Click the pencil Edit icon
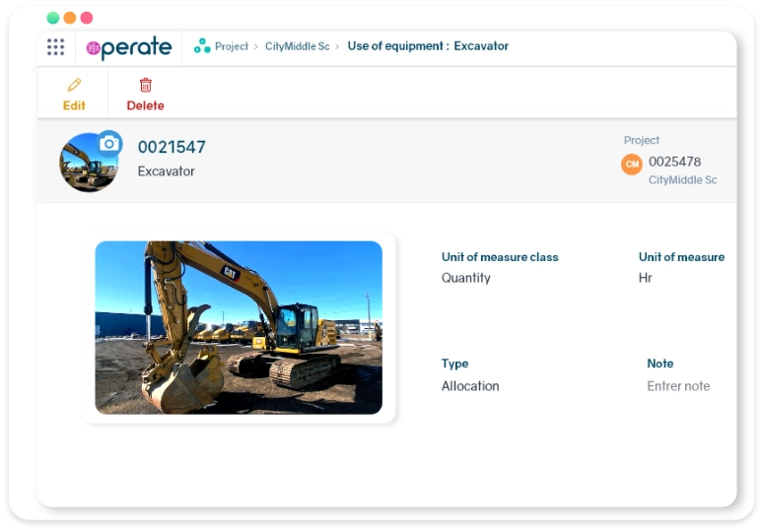 click(x=74, y=85)
